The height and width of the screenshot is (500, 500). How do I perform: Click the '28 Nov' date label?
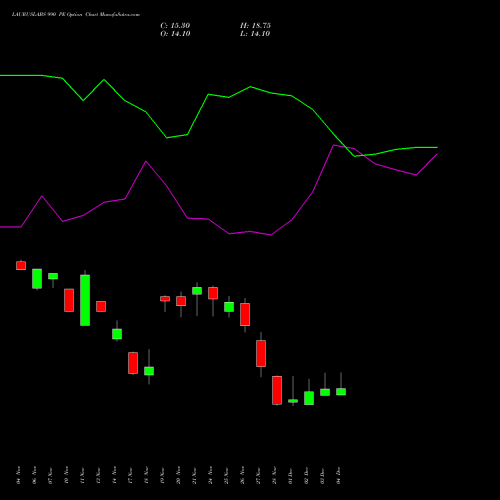(x=274, y=475)
